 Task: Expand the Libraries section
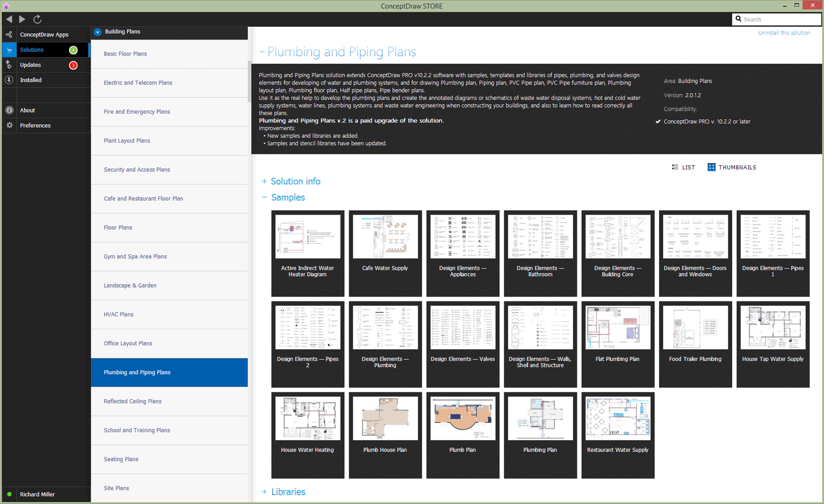coord(264,492)
